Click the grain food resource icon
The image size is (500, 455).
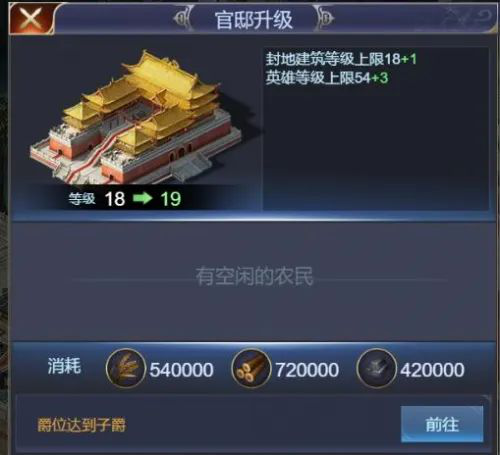pyautogui.click(x=126, y=368)
